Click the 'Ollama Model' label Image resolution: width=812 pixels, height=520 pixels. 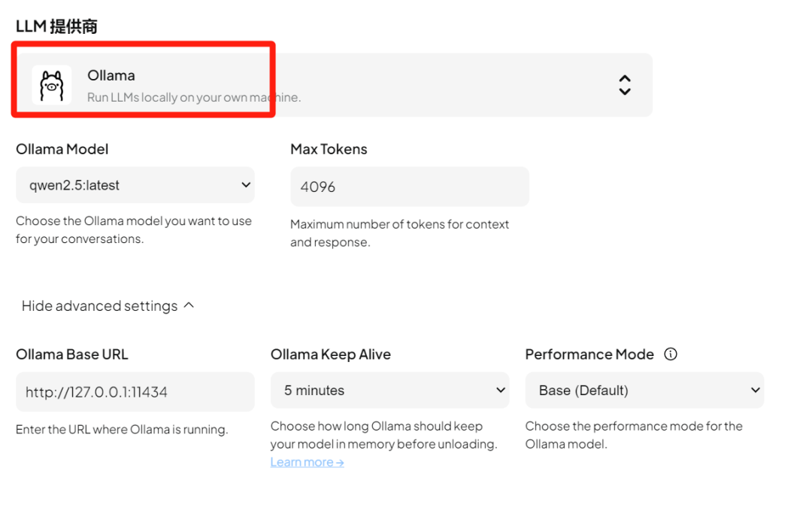[x=62, y=149]
